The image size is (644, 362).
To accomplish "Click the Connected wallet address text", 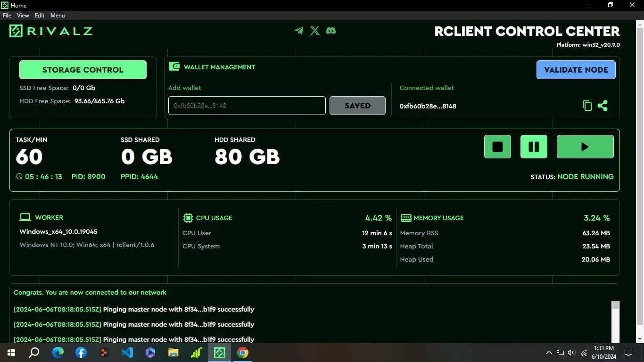I will click(x=428, y=106).
